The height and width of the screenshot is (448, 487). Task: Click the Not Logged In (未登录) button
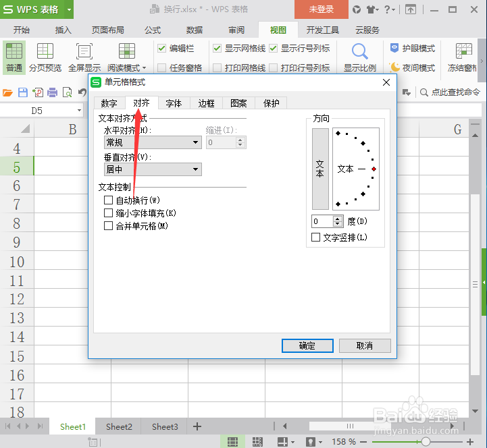click(x=321, y=9)
